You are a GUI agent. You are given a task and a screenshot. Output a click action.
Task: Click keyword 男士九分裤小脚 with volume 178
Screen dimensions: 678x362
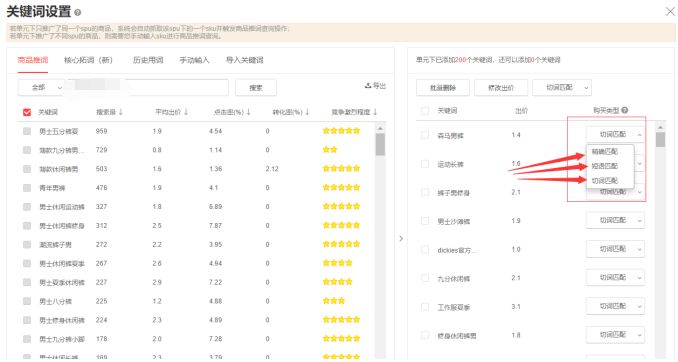(x=62, y=339)
